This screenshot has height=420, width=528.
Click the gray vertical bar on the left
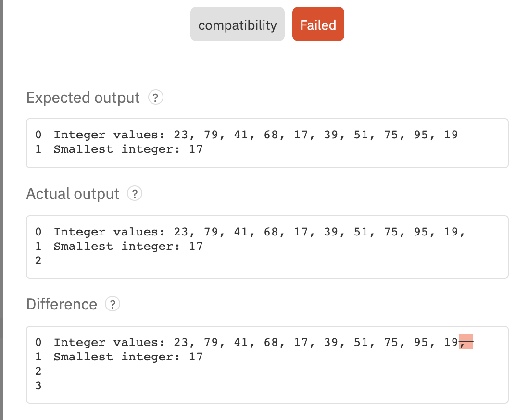[2, 210]
